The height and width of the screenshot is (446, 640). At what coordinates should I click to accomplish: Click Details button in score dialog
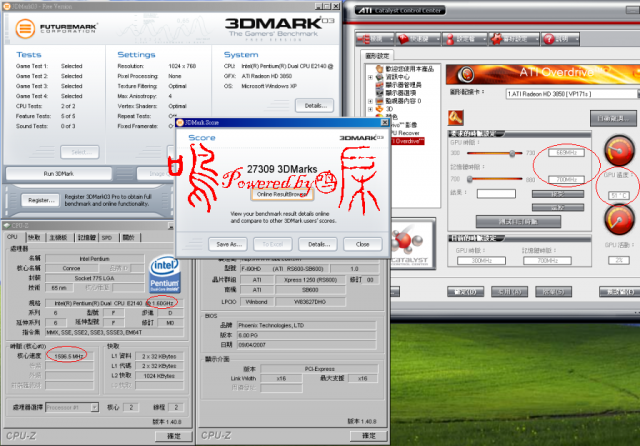click(318, 244)
